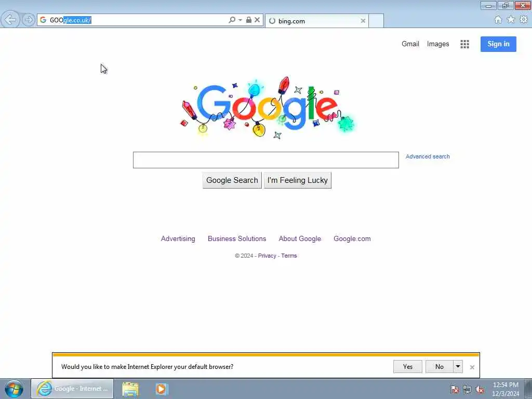Open Windows Explorer from the taskbar
Image resolution: width=532 pixels, height=399 pixels.
(130, 389)
